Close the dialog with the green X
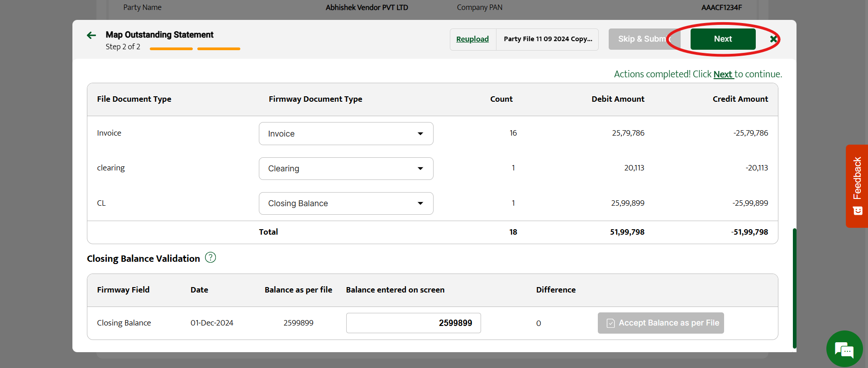Image resolution: width=868 pixels, height=368 pixels. [x=773, y=39]
